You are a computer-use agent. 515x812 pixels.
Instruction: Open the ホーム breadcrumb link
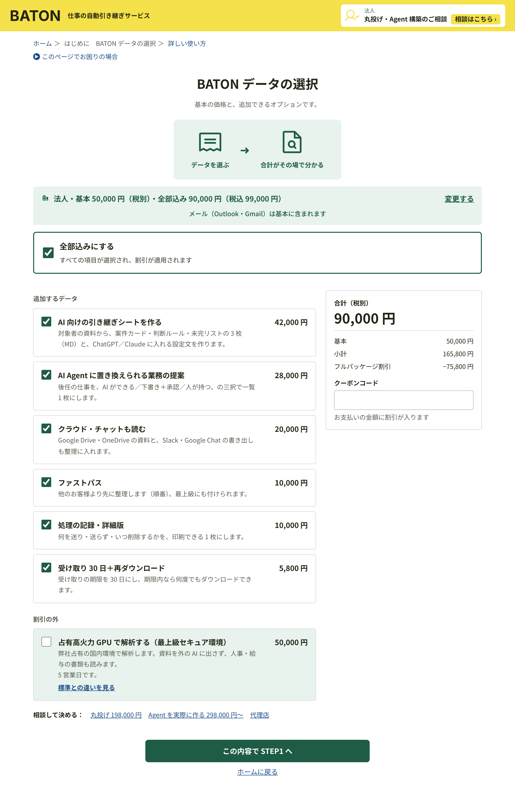click(x=42, y=43)
